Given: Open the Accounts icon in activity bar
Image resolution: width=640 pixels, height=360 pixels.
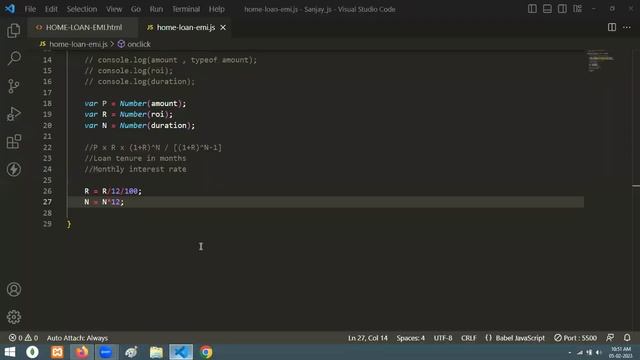Looking at the screenshot, I should coord(14,289).
